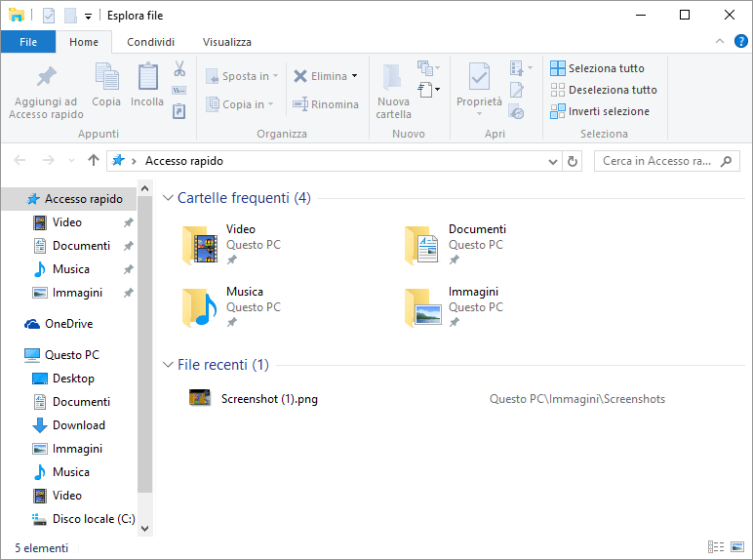The height and width of the screenshot is (560, 753).
Task: Switch to details view in status bar
Action: [716, 547]
